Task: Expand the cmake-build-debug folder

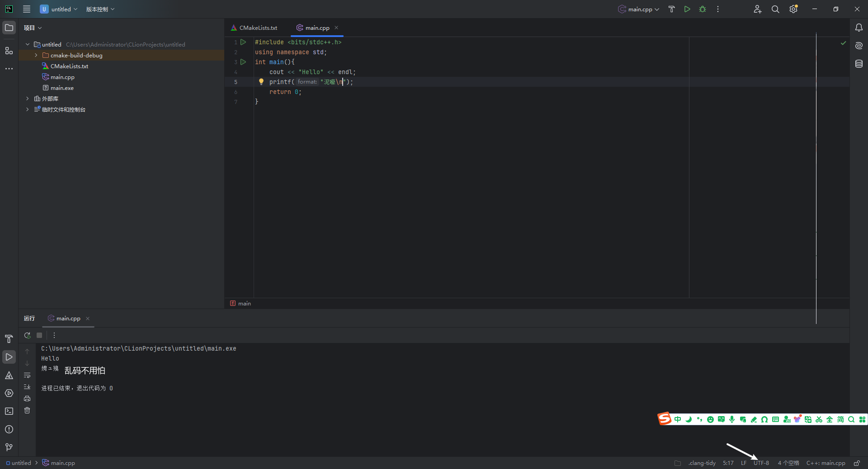Action: [36, 55]
